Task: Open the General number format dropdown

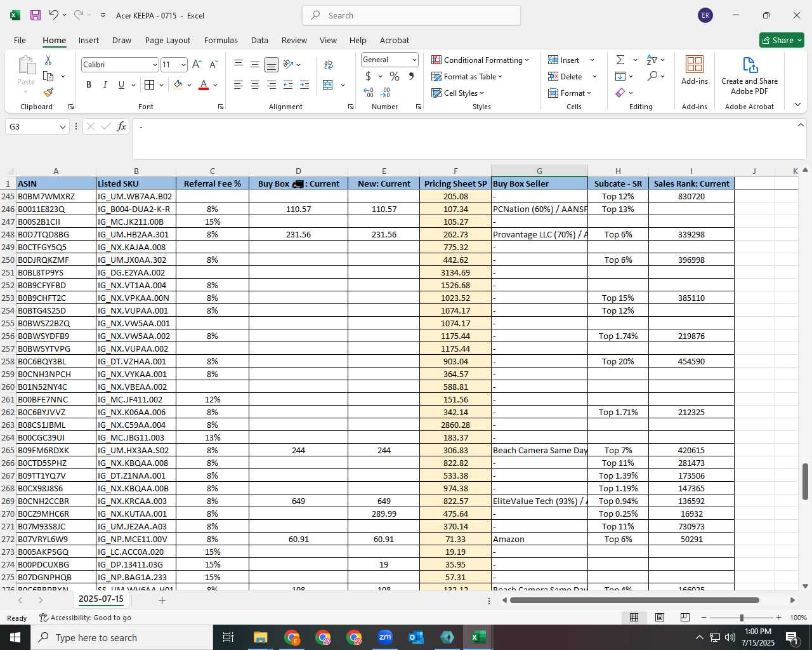Action: [414, 60]
